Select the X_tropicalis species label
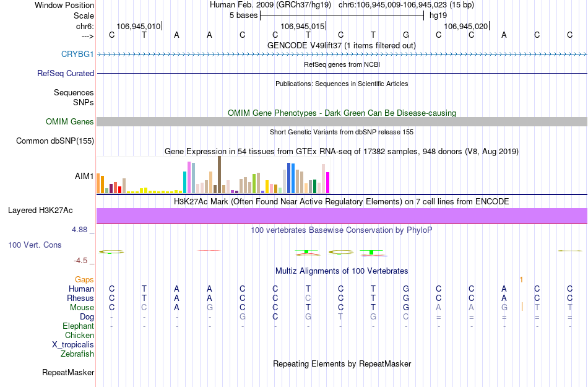This screenshot has width=588, height=387. pos(73,345)
